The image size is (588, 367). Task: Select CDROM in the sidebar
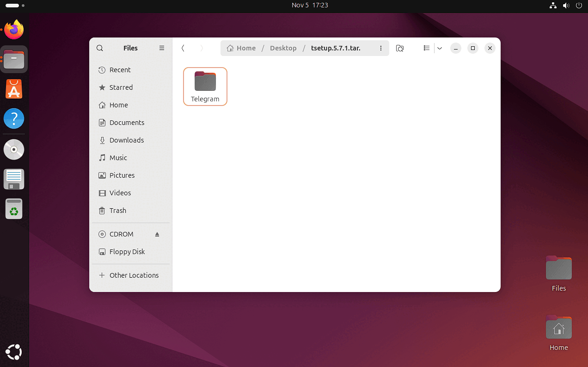131,234
